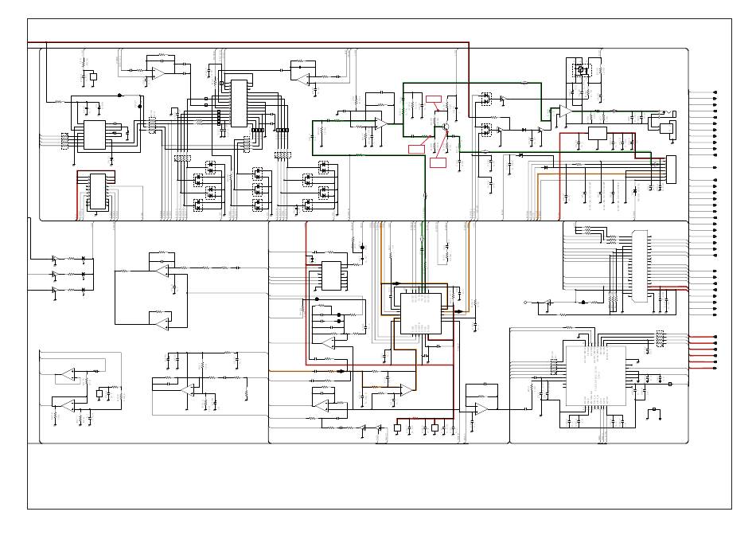The height and width of the screenshot is (535, 756).
Task: Click the dashed FET box at top right
Action: [x=582, y=70]
